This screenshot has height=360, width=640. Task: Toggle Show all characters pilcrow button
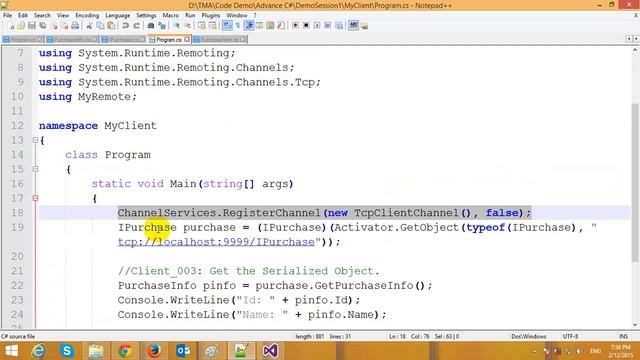[x=238, y=26]
